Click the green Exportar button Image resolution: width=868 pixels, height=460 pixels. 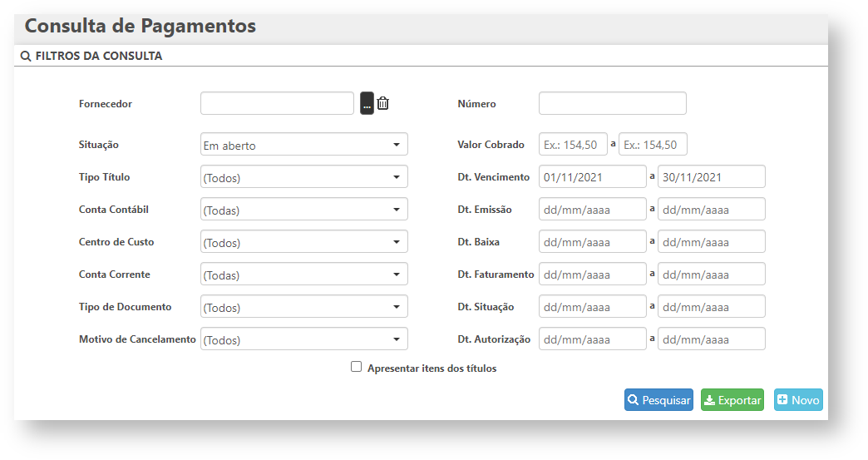[732, 400]
